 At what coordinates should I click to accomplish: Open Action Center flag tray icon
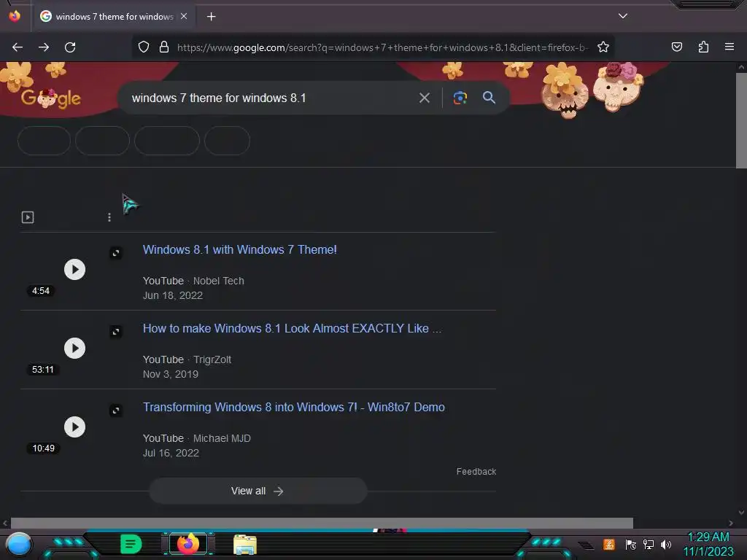(630, 544)
